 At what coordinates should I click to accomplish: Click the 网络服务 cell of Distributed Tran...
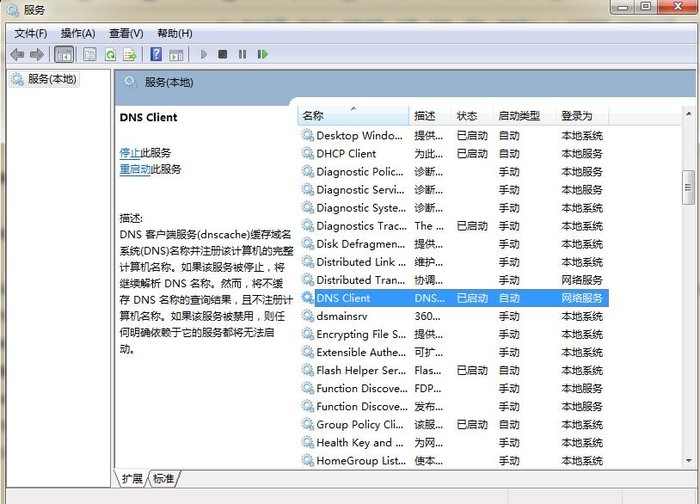(582, 280)
